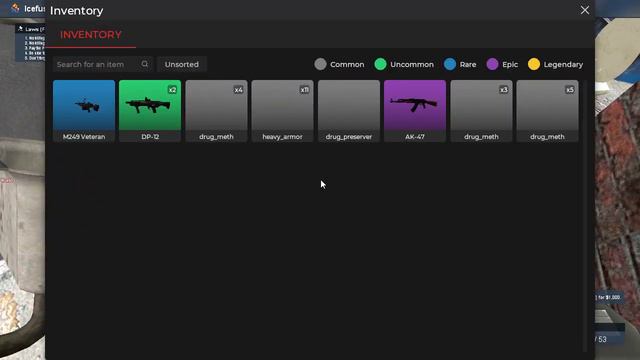Click the M249 Veteran name label
640x360 pixels.
84,137
